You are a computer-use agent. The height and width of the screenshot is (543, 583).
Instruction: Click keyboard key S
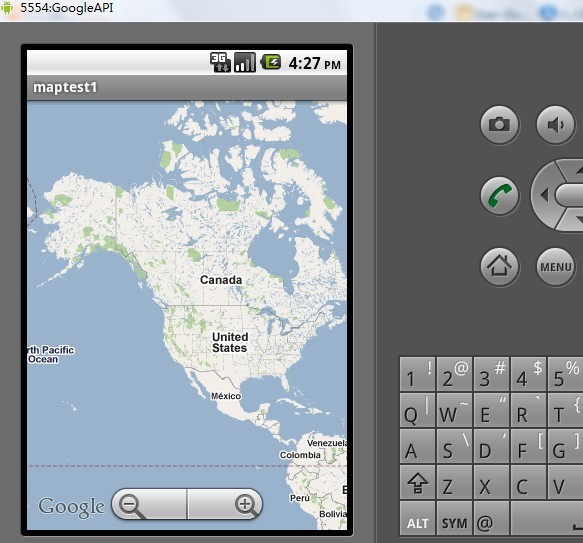pos(454,446)
